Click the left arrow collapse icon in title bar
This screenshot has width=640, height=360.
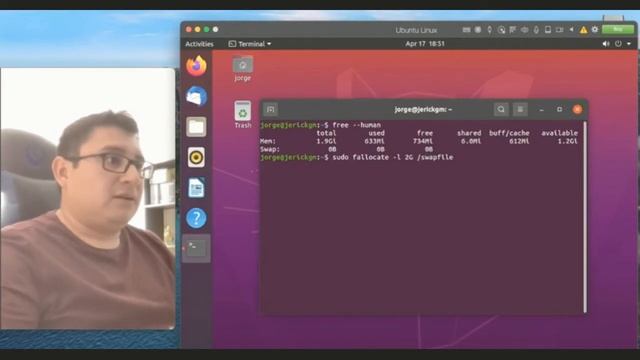(x=571, y=30)
